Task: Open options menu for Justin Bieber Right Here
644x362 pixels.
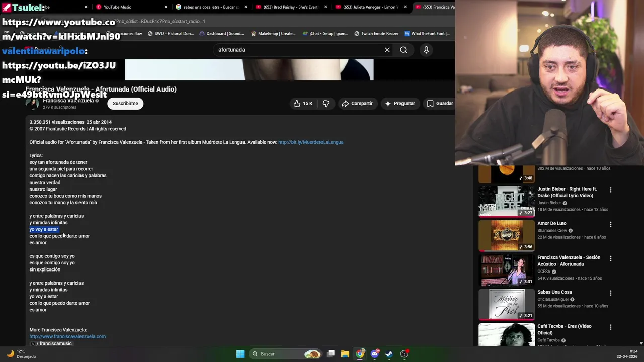Action: 611,190
